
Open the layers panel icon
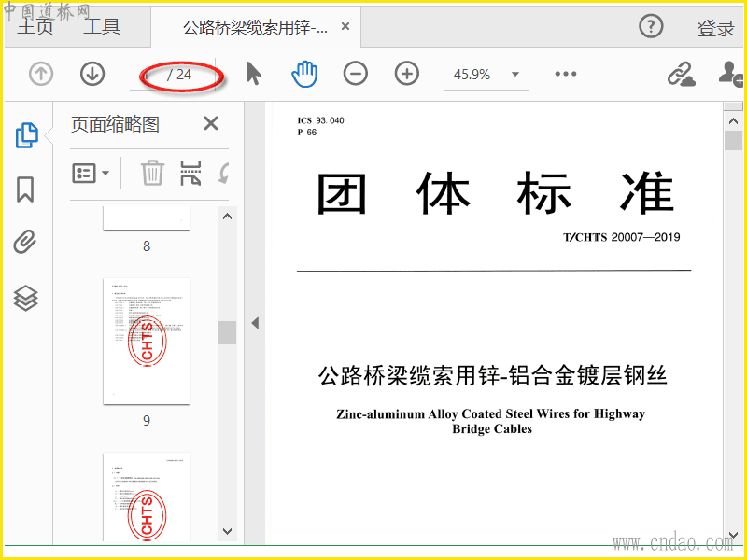[25, 298]
